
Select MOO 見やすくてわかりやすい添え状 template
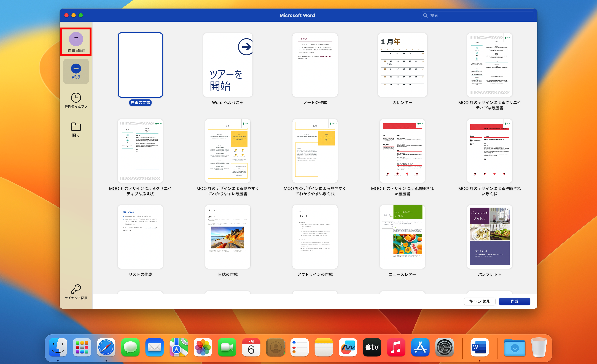point(315,151)
